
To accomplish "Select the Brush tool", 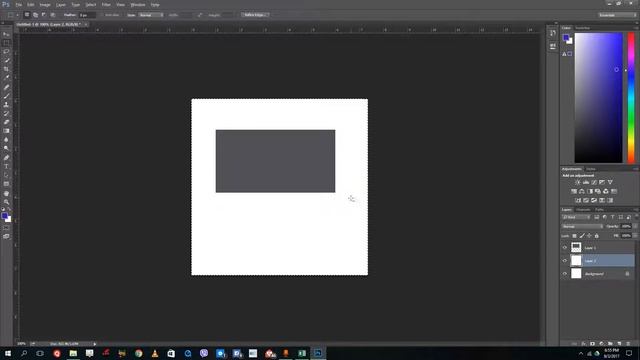I will point(6,96).
